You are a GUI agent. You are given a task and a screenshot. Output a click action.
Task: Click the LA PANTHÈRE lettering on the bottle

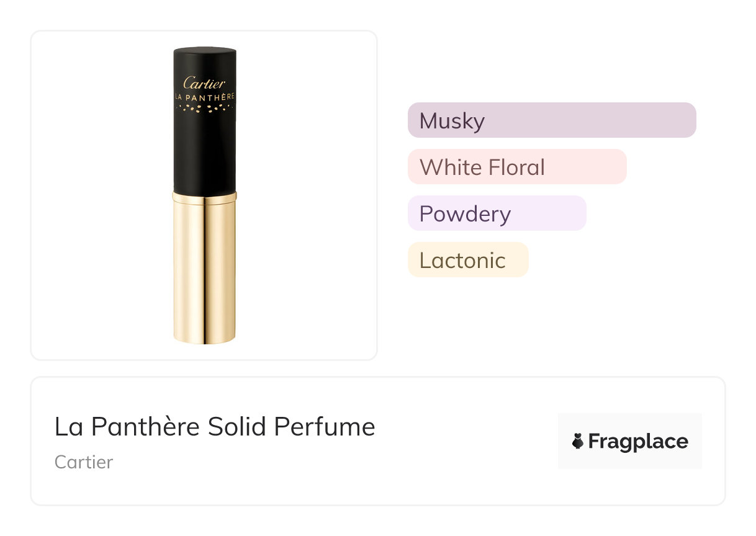click(204, 97)
